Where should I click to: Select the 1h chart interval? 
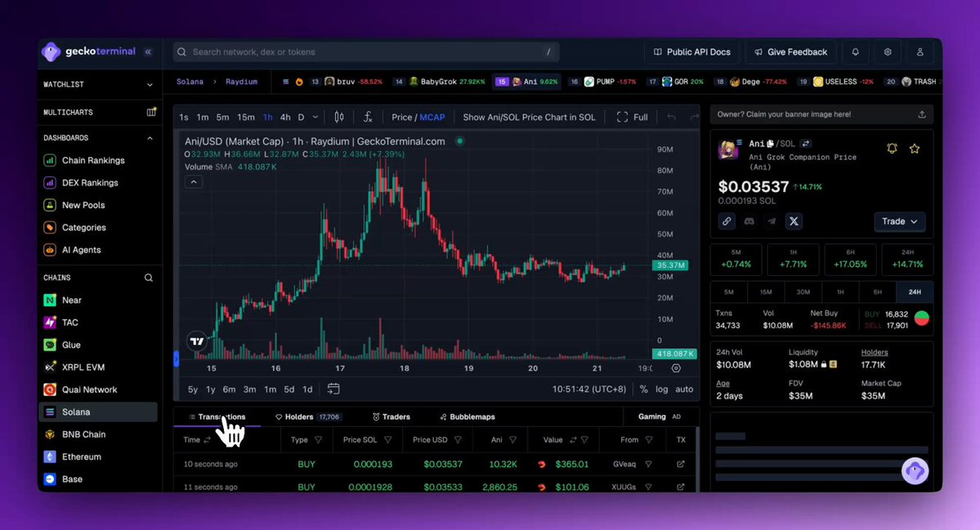coord(267,118)
